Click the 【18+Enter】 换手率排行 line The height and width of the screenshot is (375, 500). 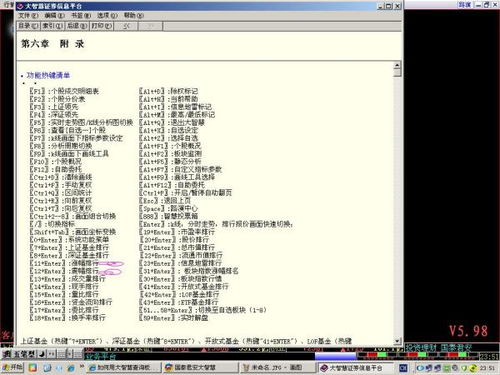[67, 318]
